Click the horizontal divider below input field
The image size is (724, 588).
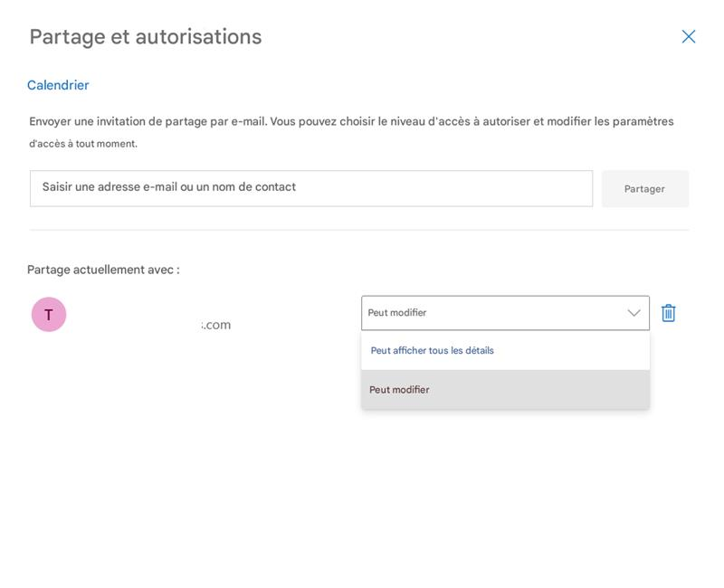pos(358,230)
